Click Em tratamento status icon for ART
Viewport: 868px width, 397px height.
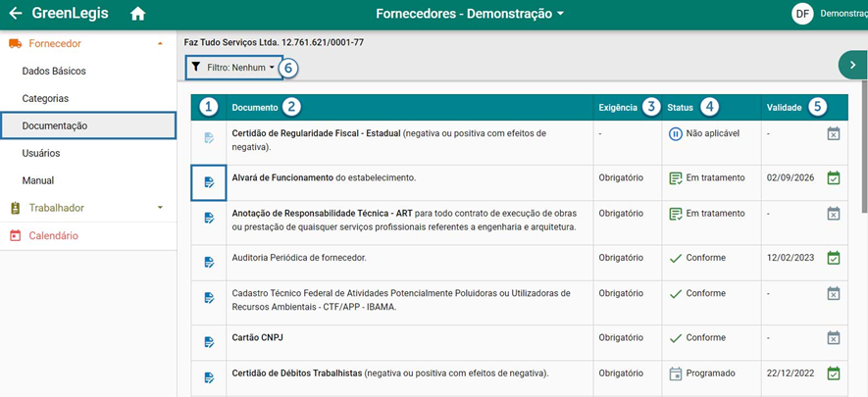[675, 214]
